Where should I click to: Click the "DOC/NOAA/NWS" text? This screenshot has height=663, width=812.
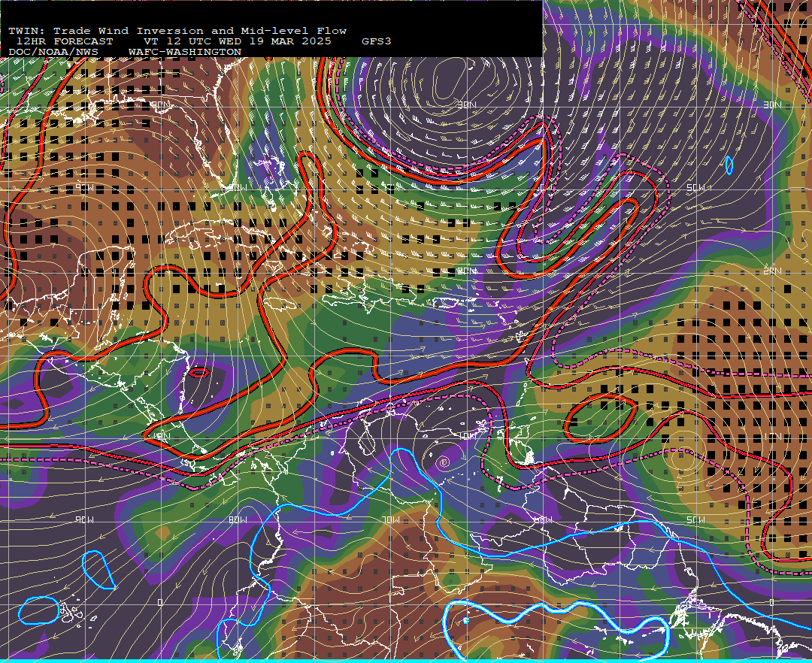[x=53, y=53]
